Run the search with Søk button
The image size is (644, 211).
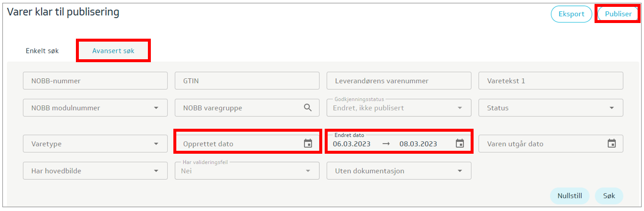tap(609, 196)
